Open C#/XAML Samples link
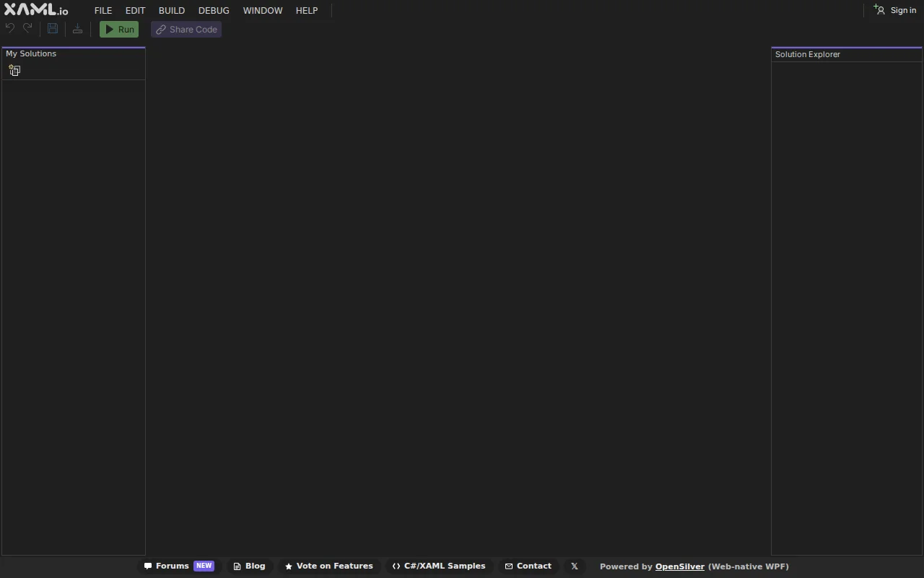This screenshot has height=578, width=924. (439, 566)
